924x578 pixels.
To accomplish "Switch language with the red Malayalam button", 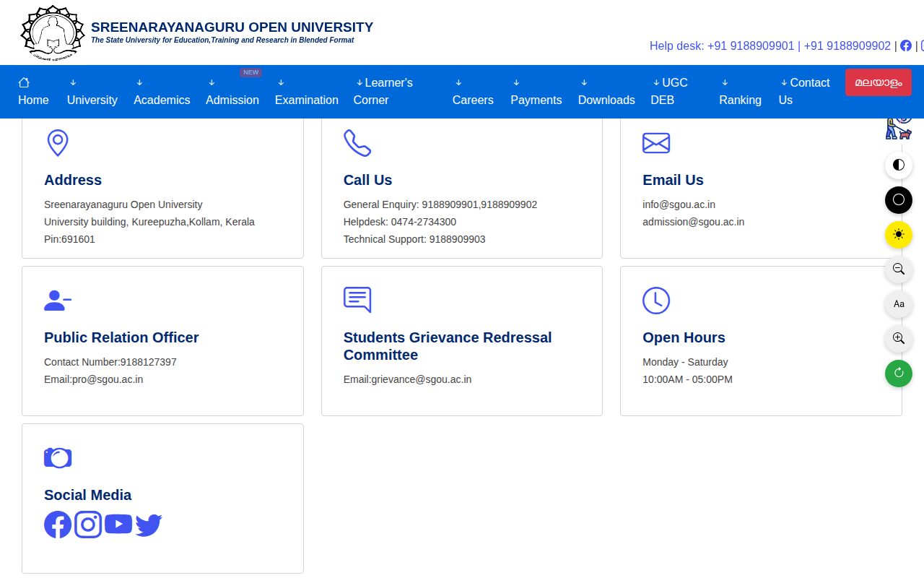I will pyautogui.click(x=879, y=82).
